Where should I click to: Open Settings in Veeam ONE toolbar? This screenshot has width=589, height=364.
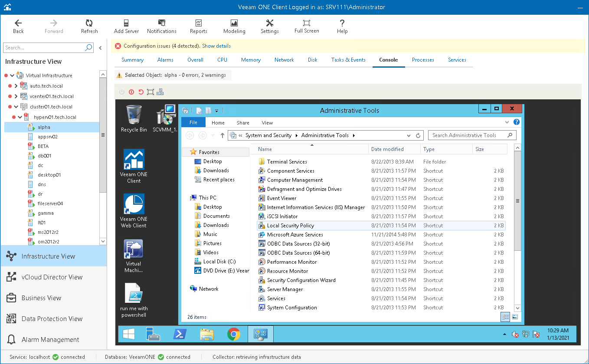point(270,26)
